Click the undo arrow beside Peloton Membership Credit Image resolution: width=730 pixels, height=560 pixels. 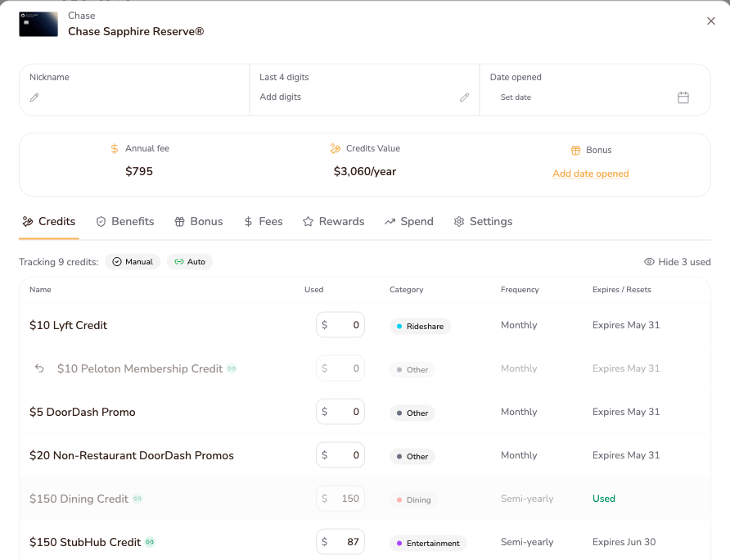point(39,368)
